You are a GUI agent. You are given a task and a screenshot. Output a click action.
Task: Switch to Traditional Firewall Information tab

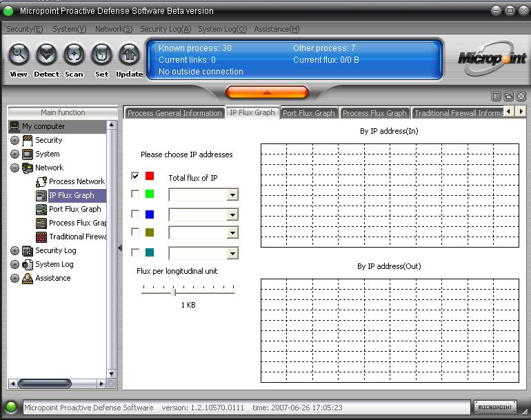(x=458, y=113)
